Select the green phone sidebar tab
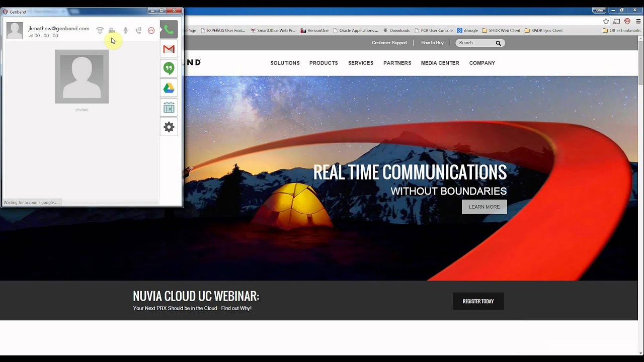The image size is (644, 362). click(x=169, y=30)
